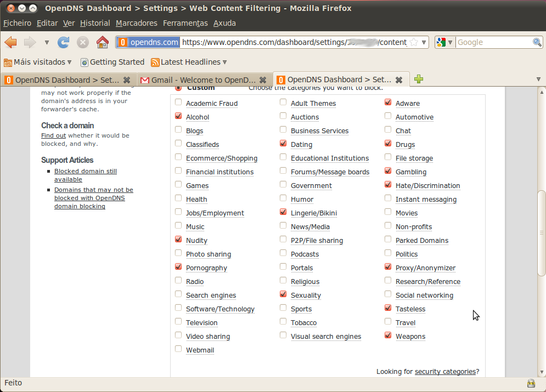Expand the URL bar history dropdown
Screen dimensions: 546x392
pos(424,42)
